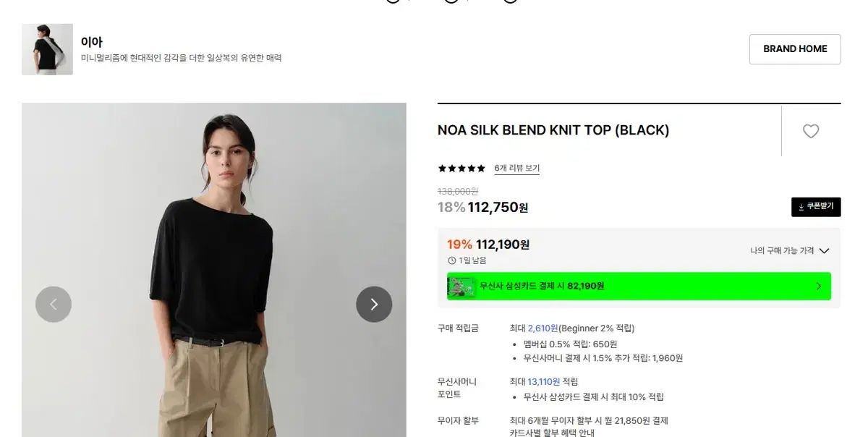Open 6개 리뷰 보기 reviews link
This screenshot has height=437, width=868.
pyautogui.click(x=517, y=168)
